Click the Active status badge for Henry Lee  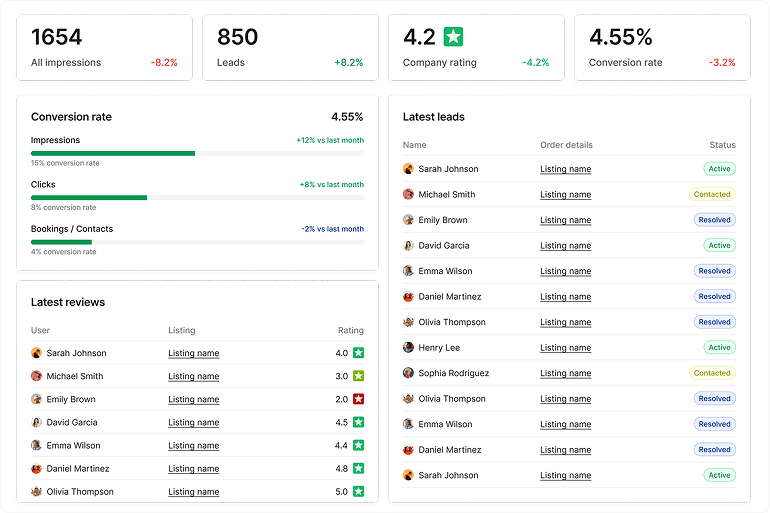pos(719,348)
